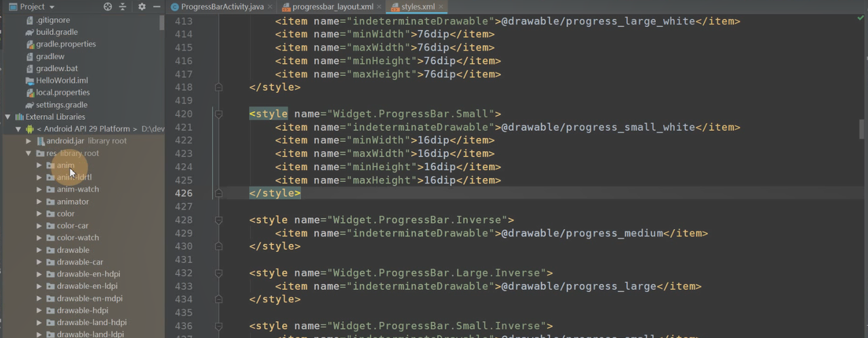Click @drawable/progress_medium value
This screenshot has height=338, width=868.
point(582,233)
